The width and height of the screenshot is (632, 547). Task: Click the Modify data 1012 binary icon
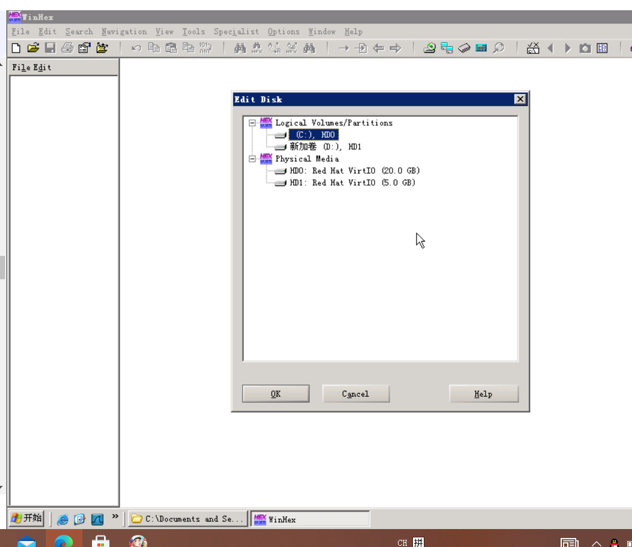pyautogui.click(x=205, y=48)
